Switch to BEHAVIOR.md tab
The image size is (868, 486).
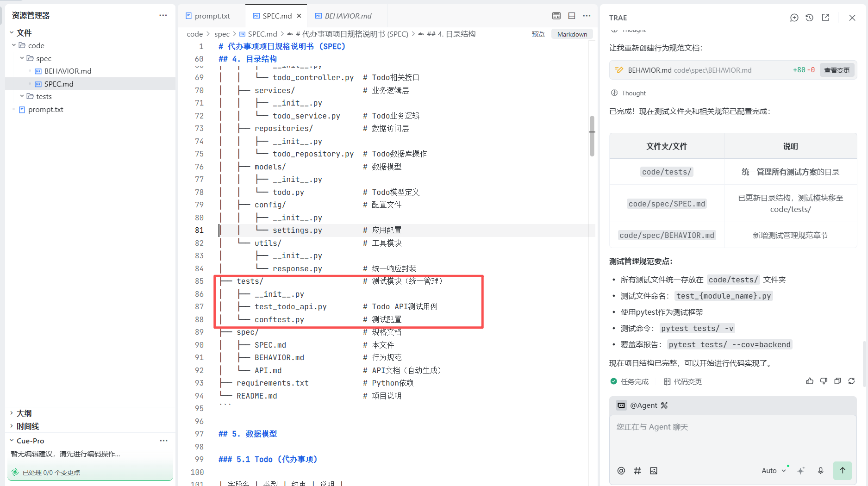click(x=348, y=16)
